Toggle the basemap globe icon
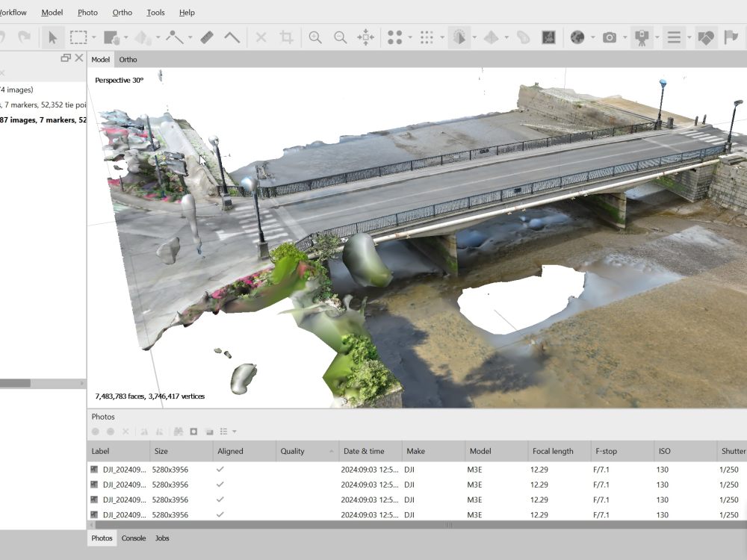Viewport: 747px width, 560px height. tap(577, 37)
